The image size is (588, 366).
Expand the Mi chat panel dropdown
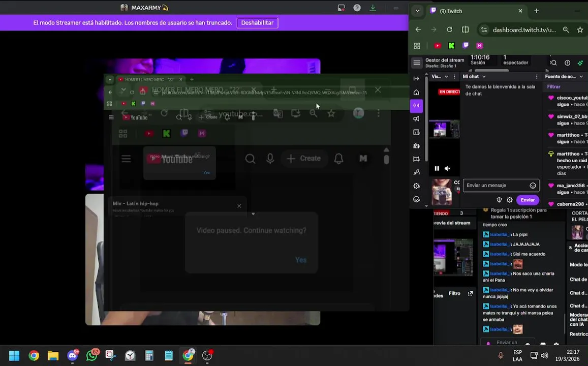coord(484,76)
